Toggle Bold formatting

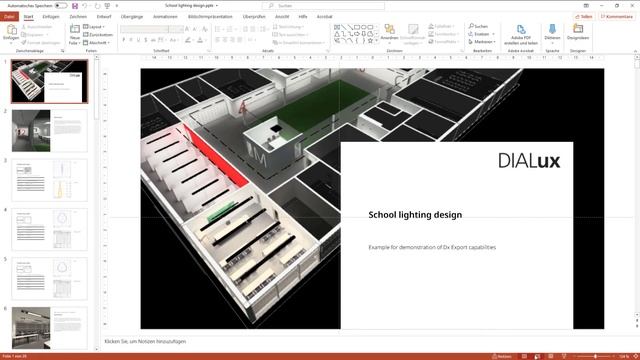pyautogui.click(x=124, y=40)
